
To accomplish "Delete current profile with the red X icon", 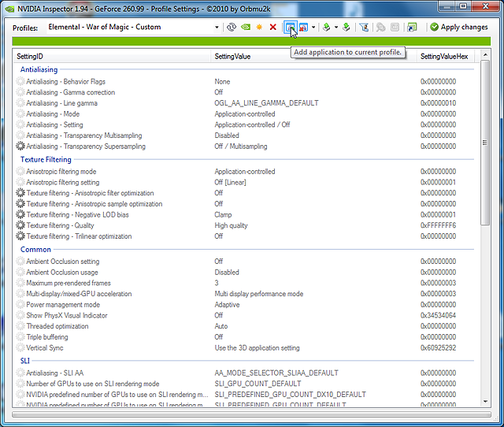I will [273, 28].
